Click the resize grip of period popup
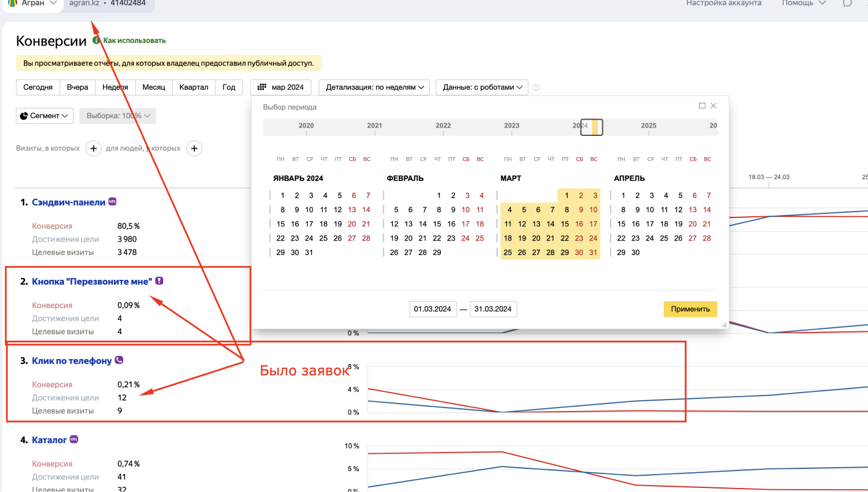Screen dimensions: 868x492 (724, 325)
